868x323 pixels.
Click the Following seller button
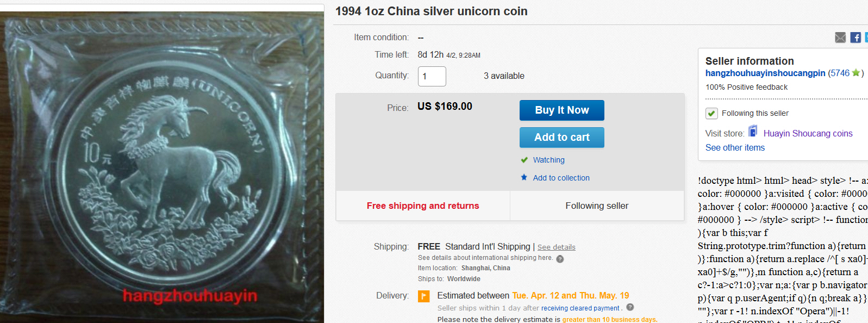tap(597, 206)
